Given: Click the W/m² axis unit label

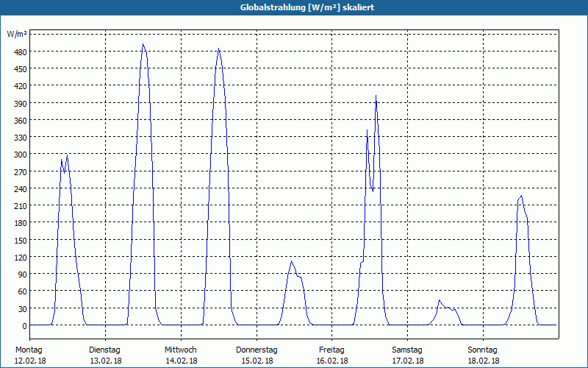Looking at the screenshot, I should click(x=17, y=34).
